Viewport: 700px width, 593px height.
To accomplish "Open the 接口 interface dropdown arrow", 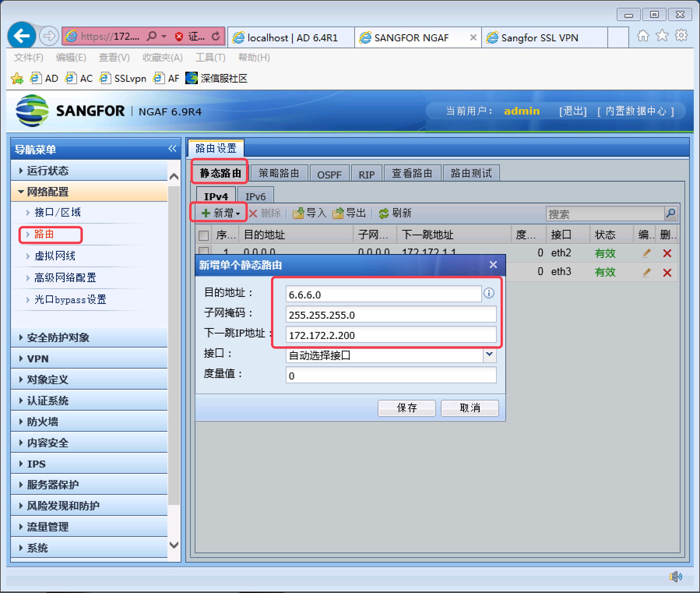I will [489, 354].
